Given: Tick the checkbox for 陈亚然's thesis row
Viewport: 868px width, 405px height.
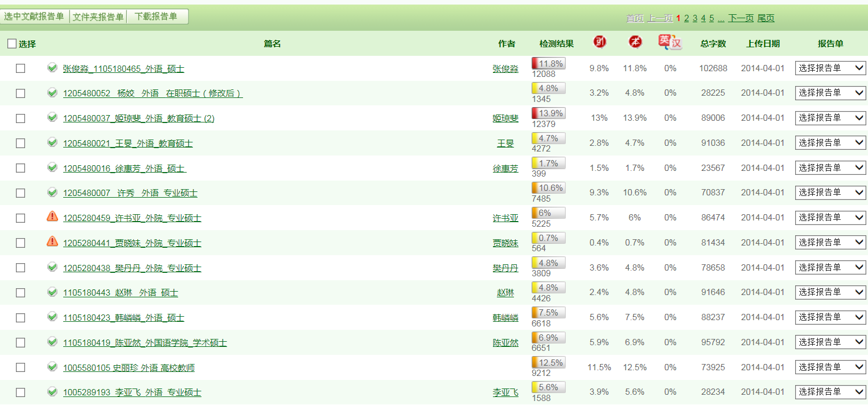Looking at the screenshot, I should click(x=20, y=343).
